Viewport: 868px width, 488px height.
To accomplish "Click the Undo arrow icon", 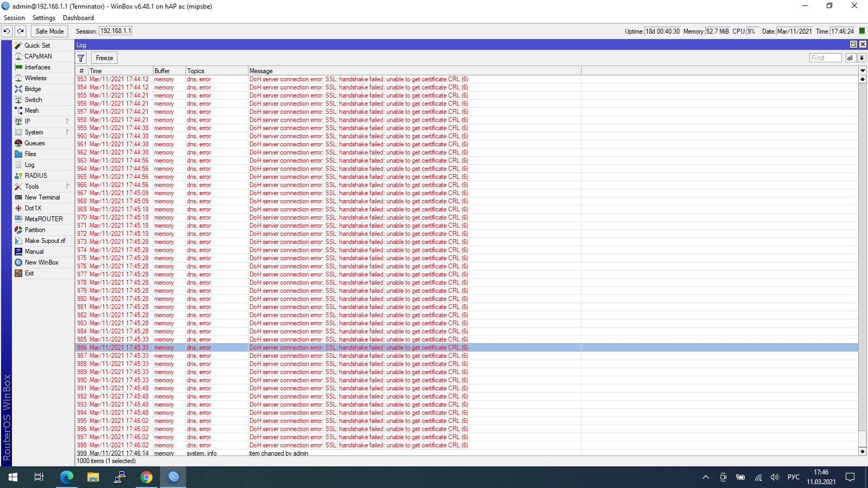I will point(7,31).
